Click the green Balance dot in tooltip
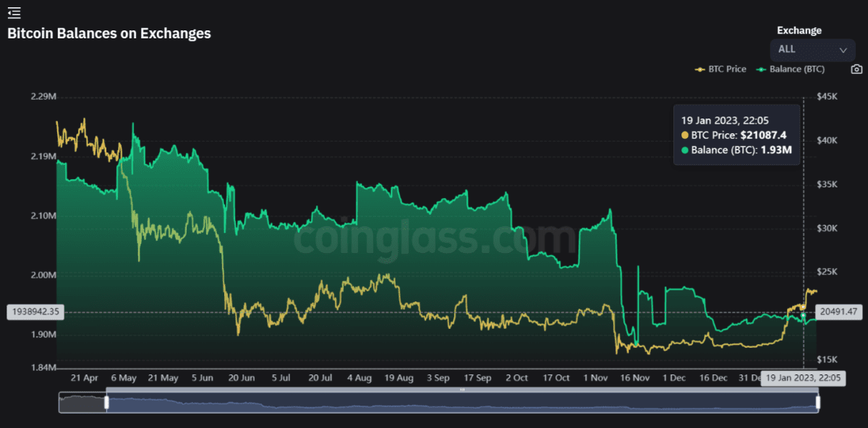 (x=686, y=150)
